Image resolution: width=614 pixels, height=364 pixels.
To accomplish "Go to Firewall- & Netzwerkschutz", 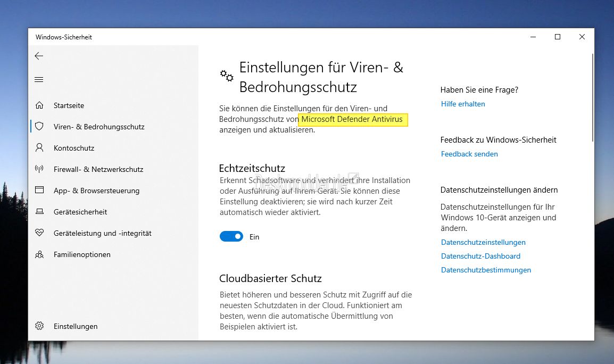I will coord(98,169).
